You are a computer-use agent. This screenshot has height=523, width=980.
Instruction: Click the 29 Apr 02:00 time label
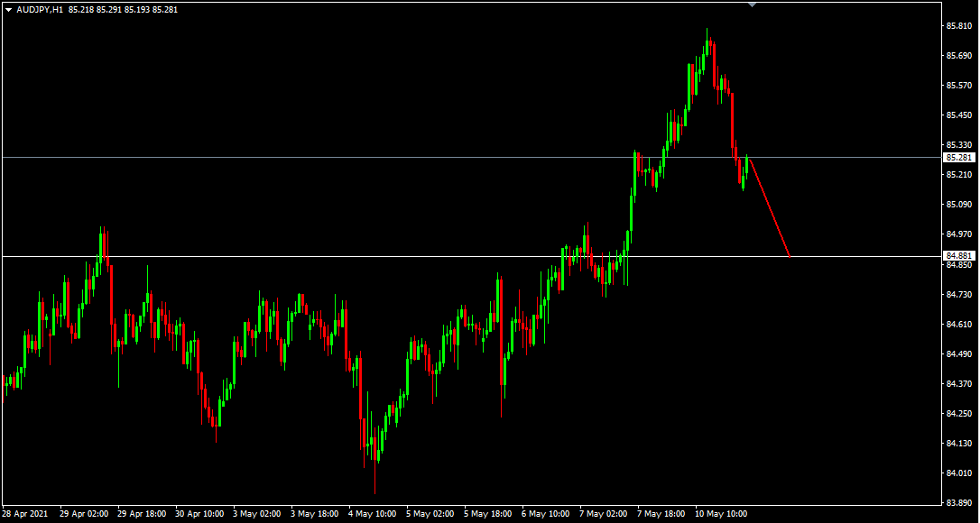[85, 514]
